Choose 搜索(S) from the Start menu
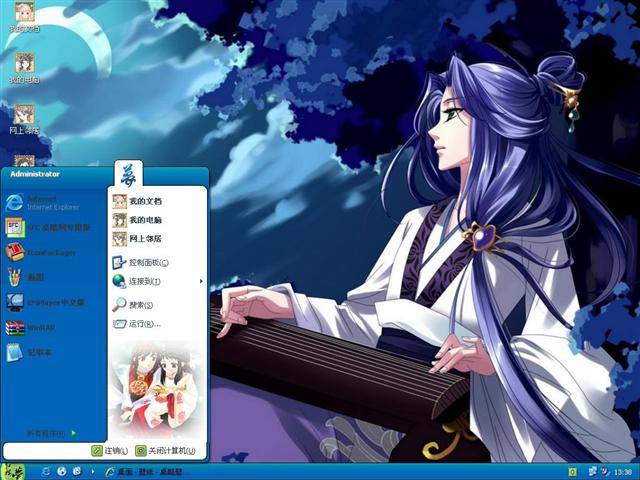Screen dimensions: 640x480 [139, 305]
